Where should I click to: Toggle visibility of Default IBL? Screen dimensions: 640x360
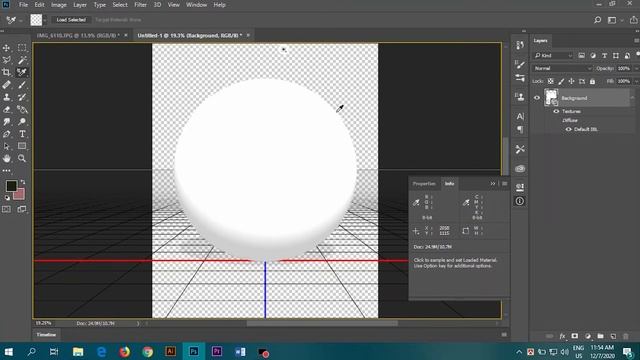pyautogui.click(x=569, y=129)
